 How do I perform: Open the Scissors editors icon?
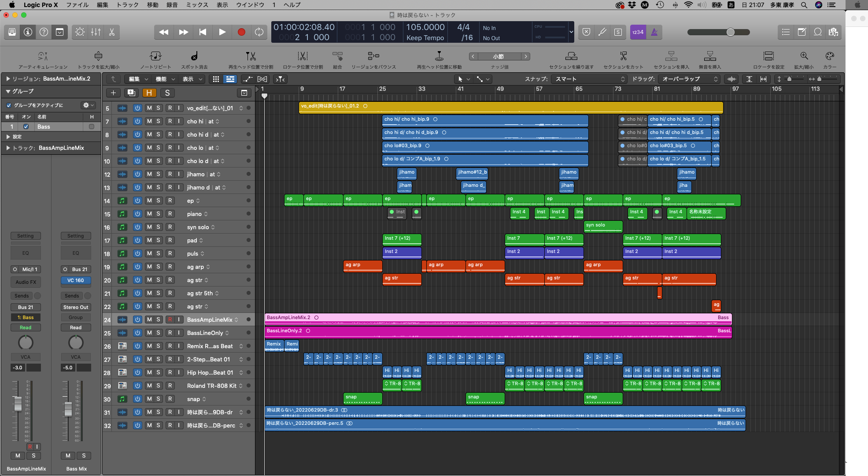click(112, 32)
